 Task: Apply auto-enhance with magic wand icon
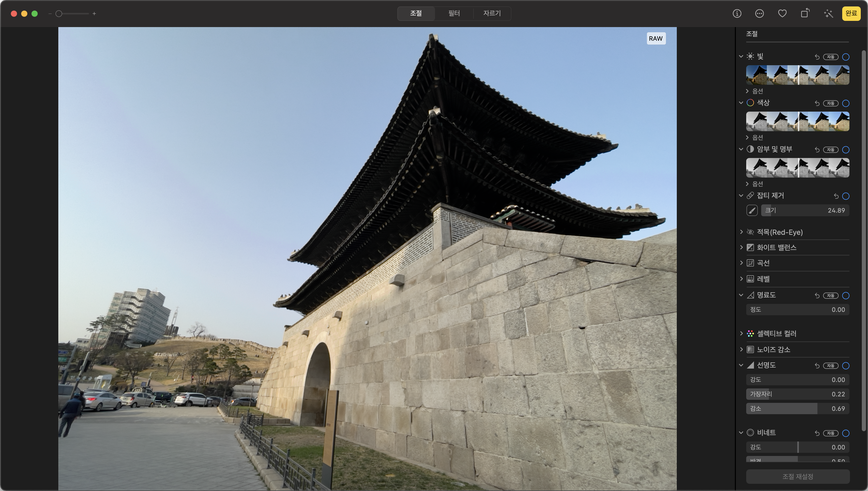pyautogui.click(x=828, y=13)
